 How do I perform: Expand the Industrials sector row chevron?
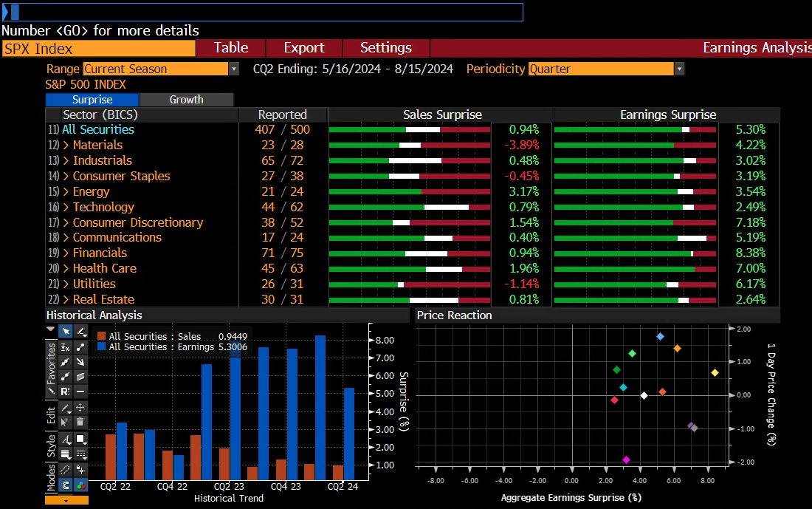(x=66, y=161)
